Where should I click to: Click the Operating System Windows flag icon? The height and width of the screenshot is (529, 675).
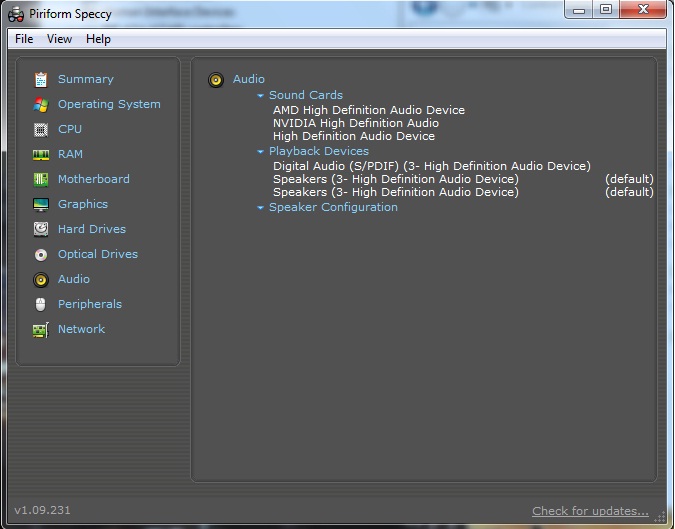point(41,105)
